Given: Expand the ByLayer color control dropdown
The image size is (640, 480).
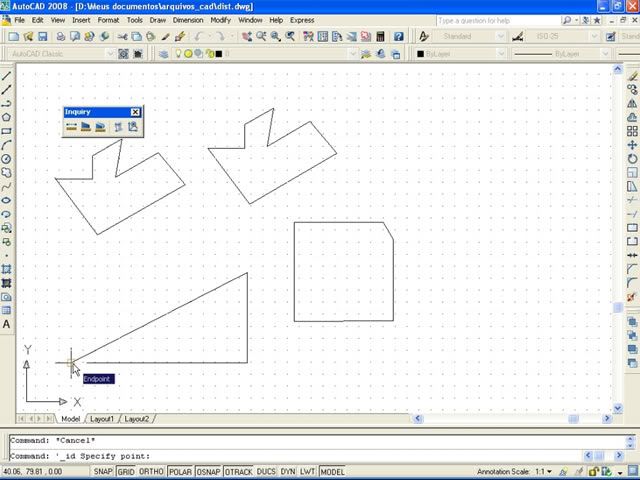Looking at the screenshot, I should [501, 54].
